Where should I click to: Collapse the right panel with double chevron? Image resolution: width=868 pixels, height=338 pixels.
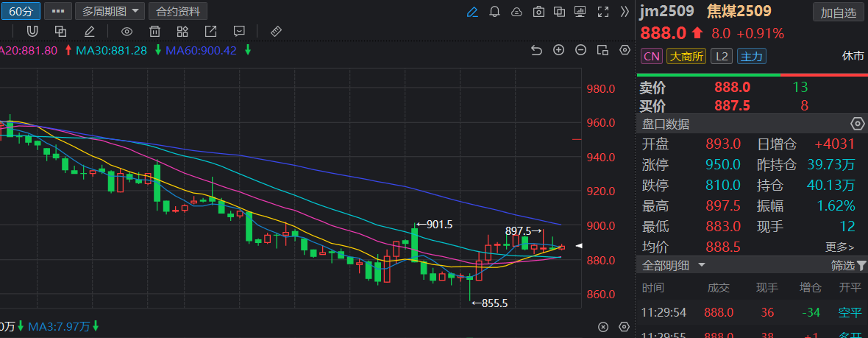click(x=625, y=12)
